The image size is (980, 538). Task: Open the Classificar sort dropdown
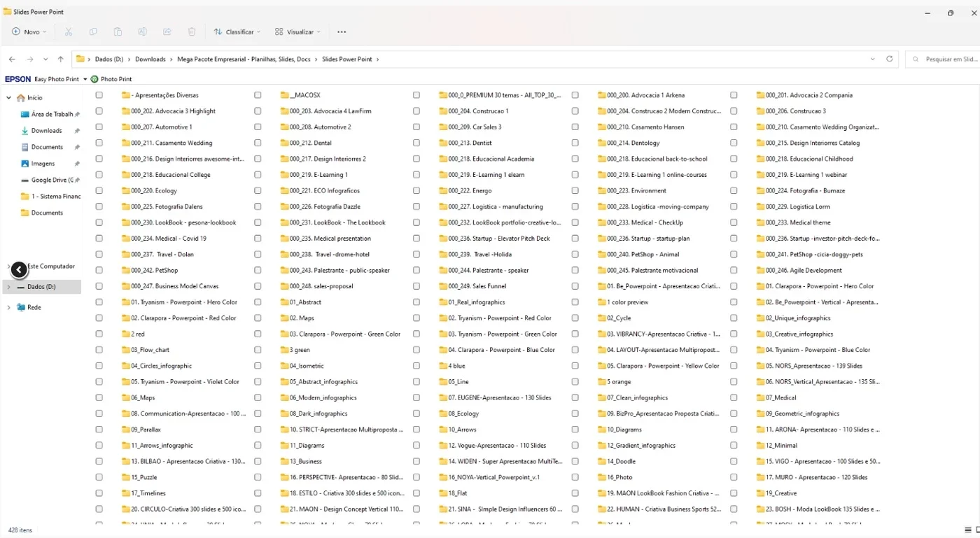[237, 31]
